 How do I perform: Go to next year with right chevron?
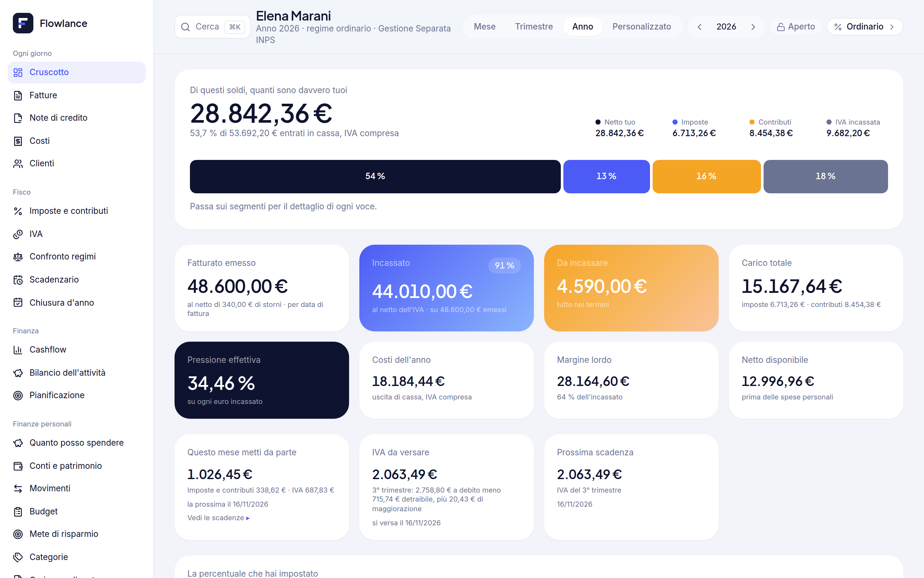753,27
